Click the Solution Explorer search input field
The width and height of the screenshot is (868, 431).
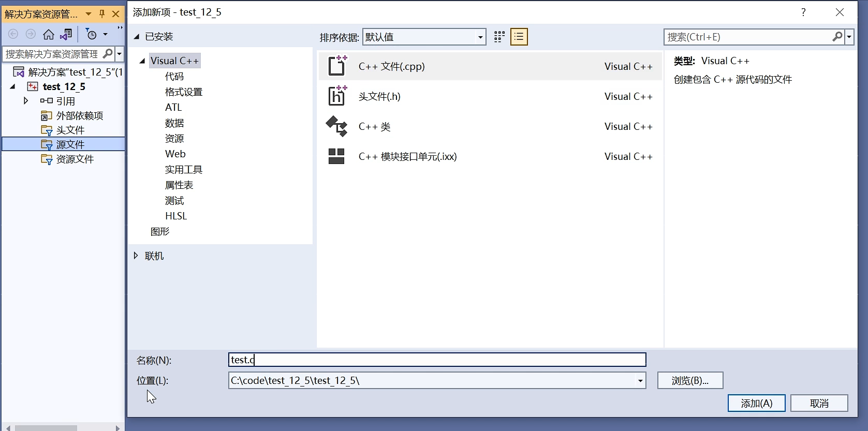click(52, 53)
